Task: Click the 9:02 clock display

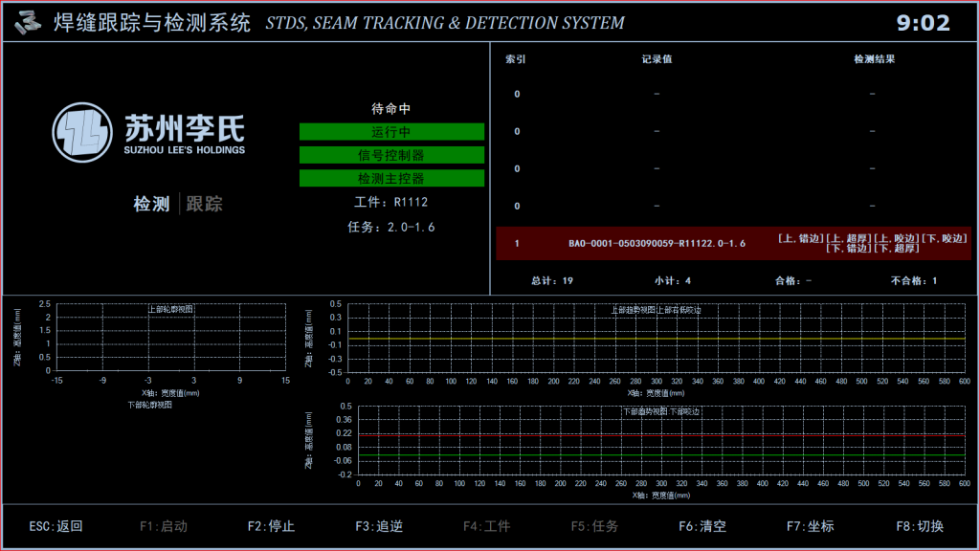Action: 923,23
